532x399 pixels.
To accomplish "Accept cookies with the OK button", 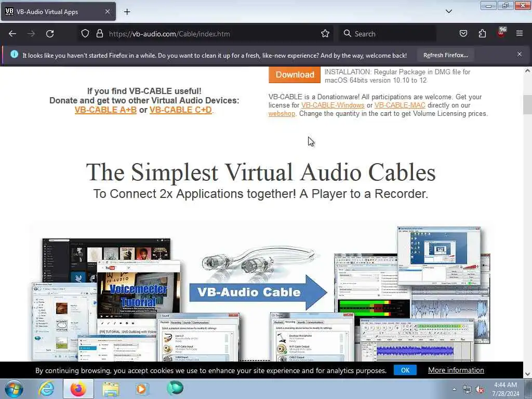I will [405, 370].
